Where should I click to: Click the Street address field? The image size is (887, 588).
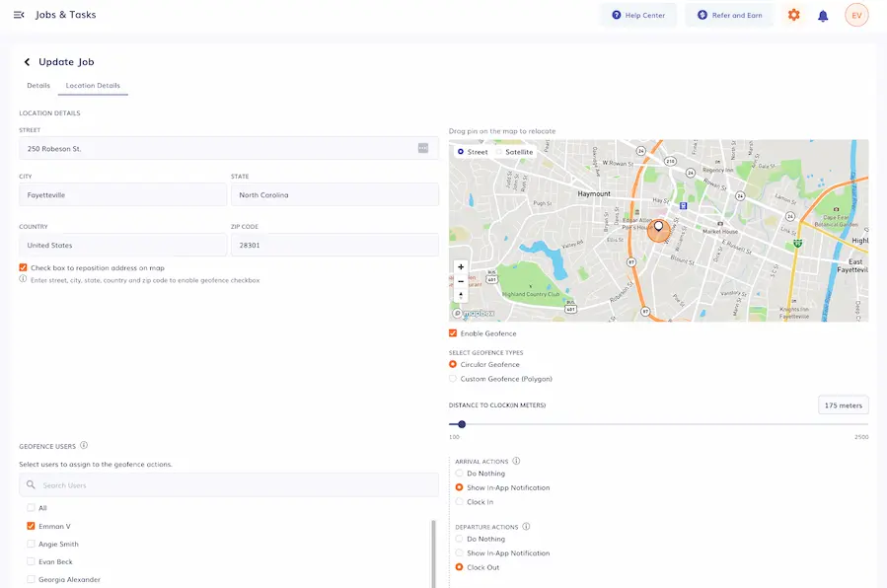[229, 148]
